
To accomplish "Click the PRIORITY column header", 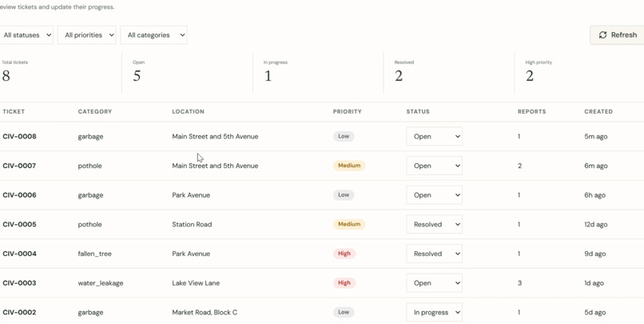I will click(x=347, y=111).
